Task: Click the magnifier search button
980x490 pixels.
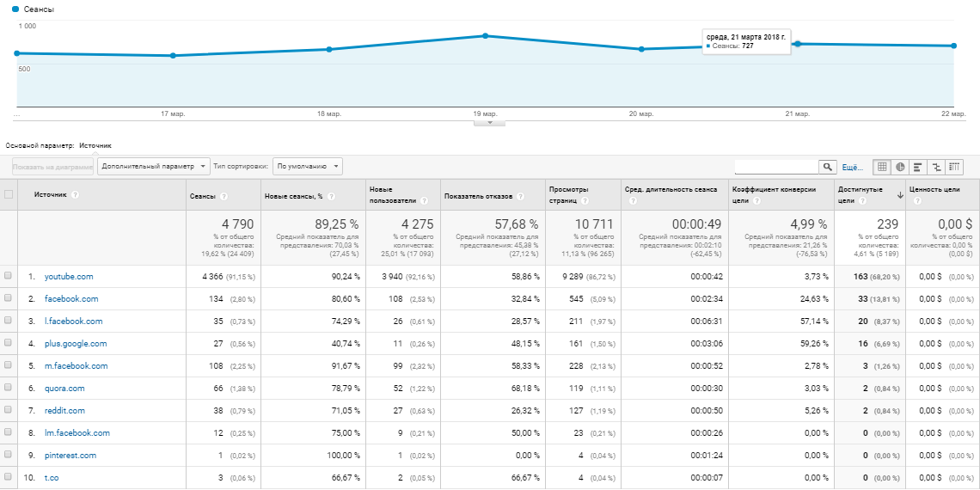Action: [827, 167]
